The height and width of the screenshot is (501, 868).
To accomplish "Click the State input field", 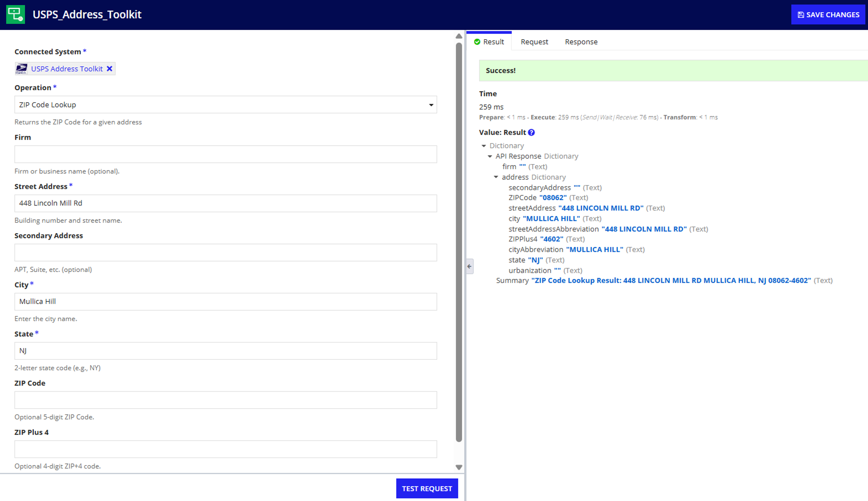I will click(x=226, y=351).
